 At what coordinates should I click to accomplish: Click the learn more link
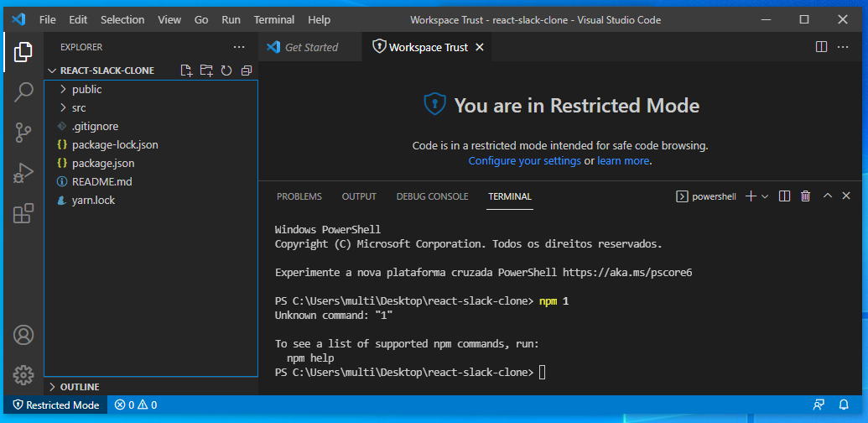[623, 161]
